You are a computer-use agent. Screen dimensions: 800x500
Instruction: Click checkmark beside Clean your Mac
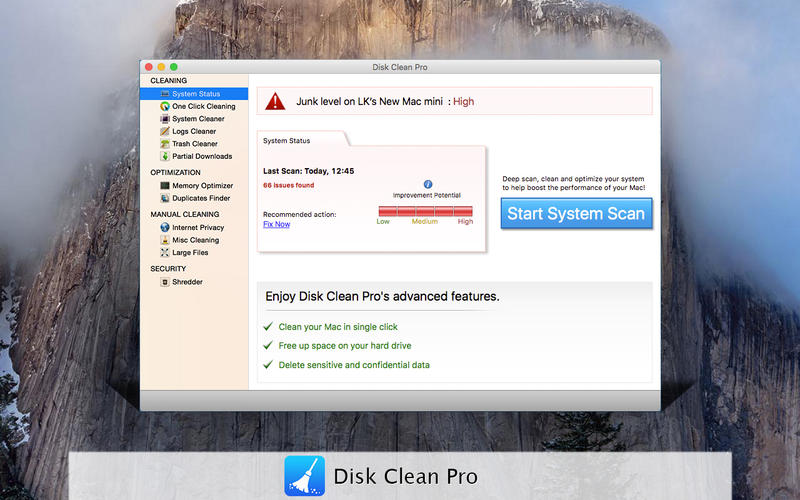[x=268, y=327]
